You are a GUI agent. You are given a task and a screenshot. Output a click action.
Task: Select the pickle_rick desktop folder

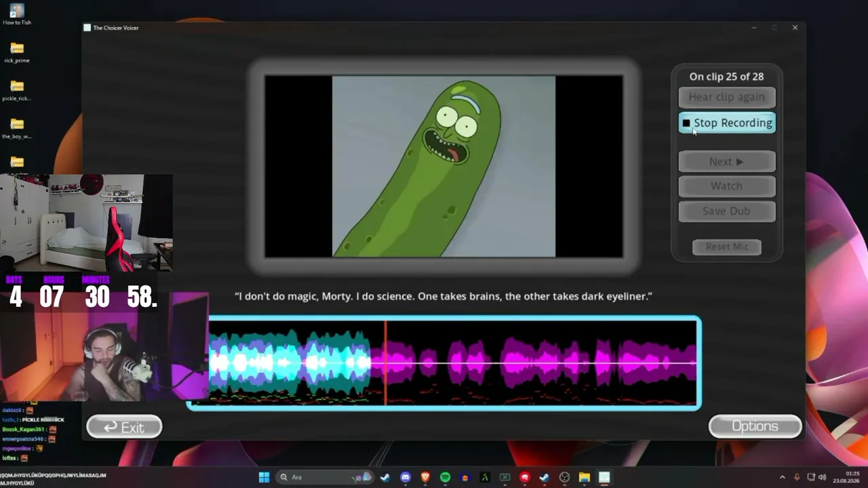(x=17, y=90)
